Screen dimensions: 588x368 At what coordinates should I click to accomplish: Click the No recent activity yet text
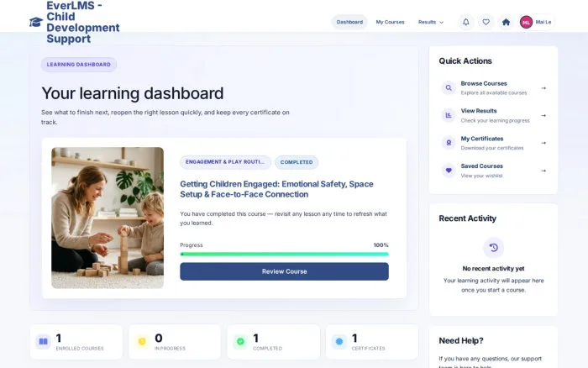click(x=494, y=269)
